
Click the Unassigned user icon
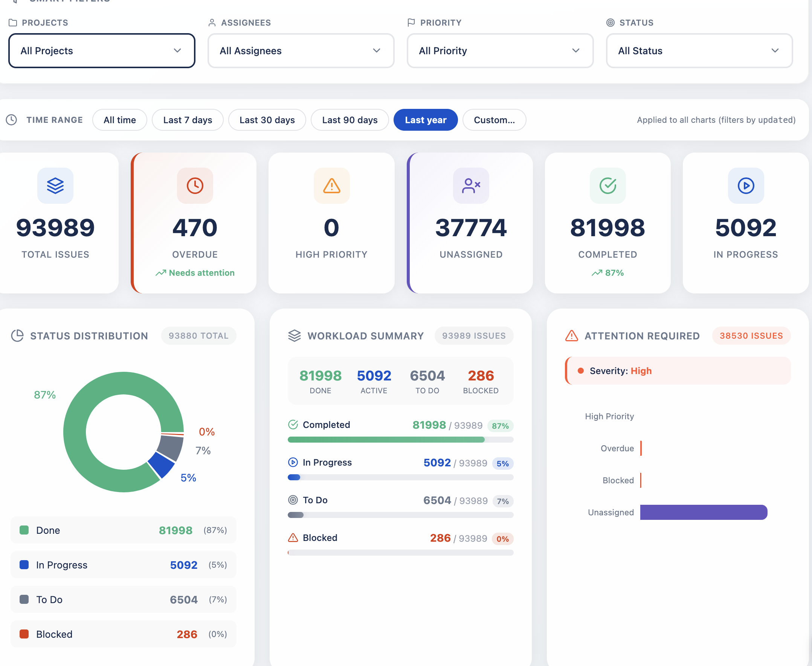tap(471, 186)
